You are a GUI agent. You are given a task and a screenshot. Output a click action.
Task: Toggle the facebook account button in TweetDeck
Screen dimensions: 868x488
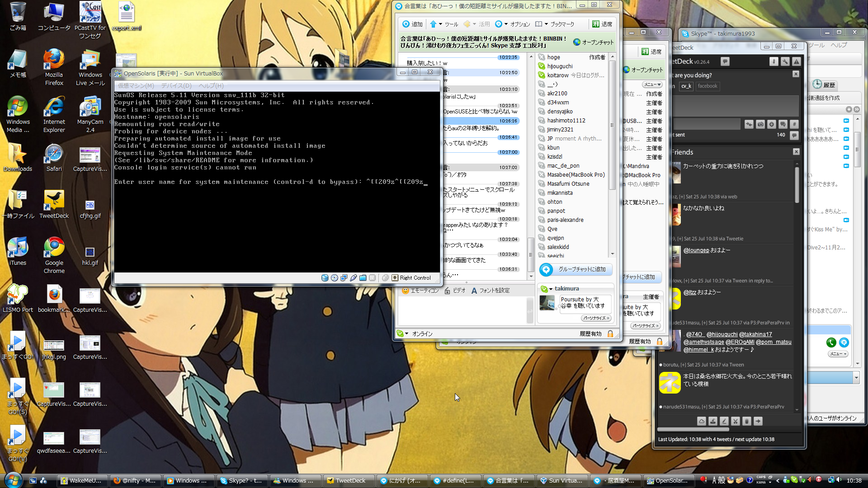tap(708, 86)
